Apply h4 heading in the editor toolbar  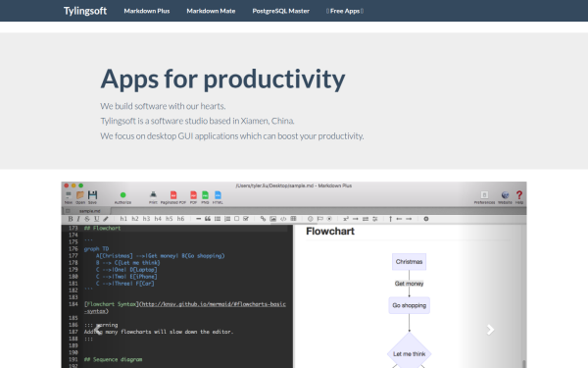(x=158, y=219)
